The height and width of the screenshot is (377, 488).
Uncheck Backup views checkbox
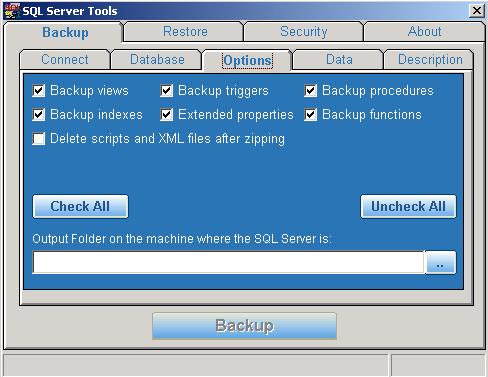coord(39,91)
